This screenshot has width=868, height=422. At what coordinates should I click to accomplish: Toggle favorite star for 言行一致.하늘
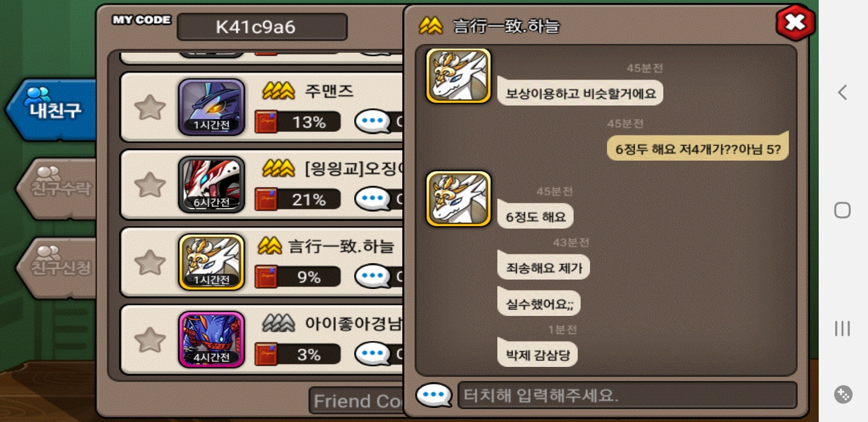(150, 262)
